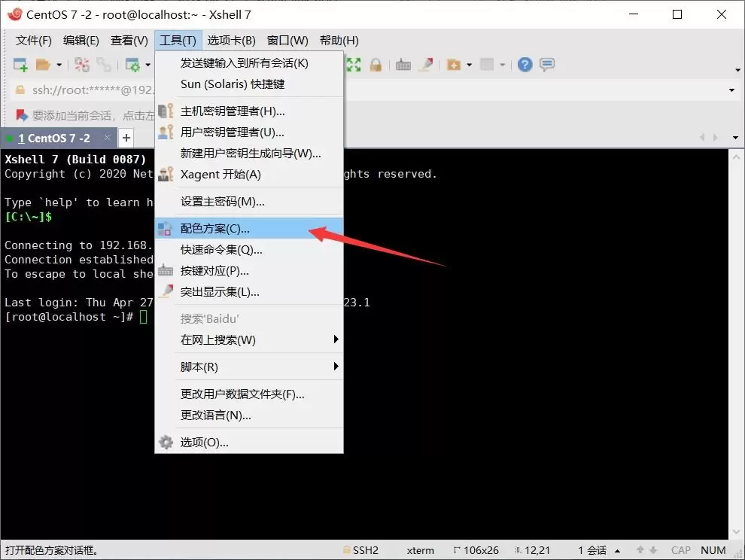This screenshot has width=745, height=560.
Task: Open 快速命令集(Q)...
Action: (249, 250)
